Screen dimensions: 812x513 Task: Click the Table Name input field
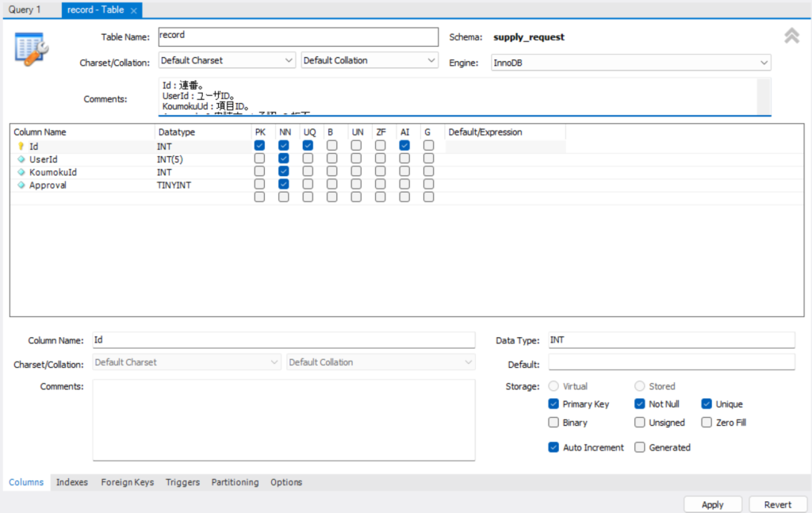pos(297,37)
